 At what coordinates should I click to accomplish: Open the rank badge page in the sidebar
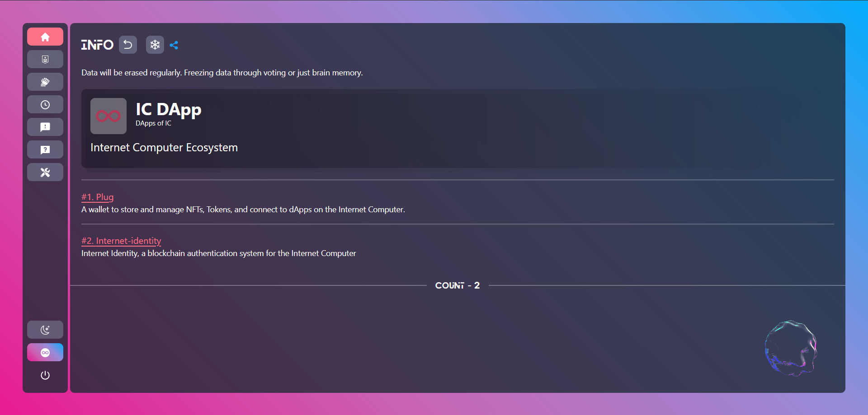[x=45, y=59]
